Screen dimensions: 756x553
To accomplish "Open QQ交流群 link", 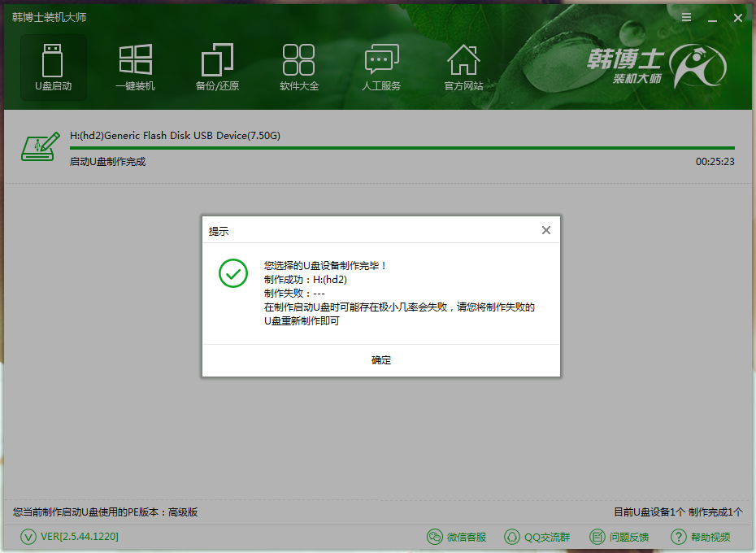I will 547,537.
